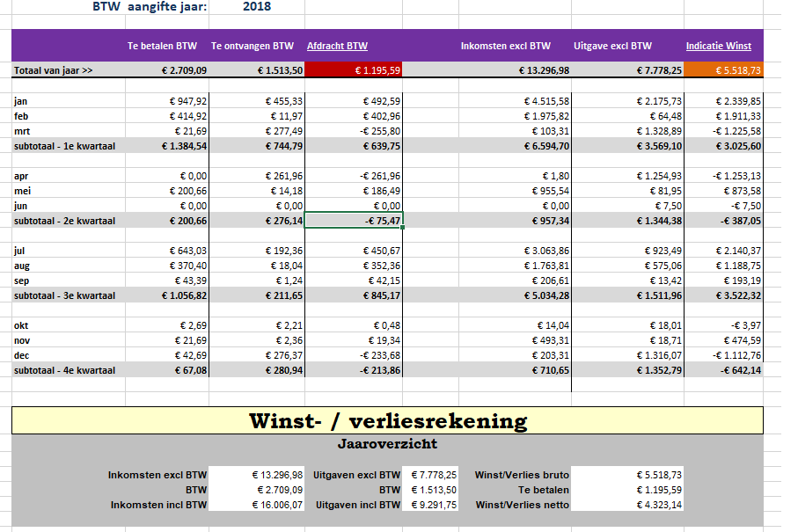
Task: Select January's Afdracht value € 492,59
Action: [x=381, y=101]
